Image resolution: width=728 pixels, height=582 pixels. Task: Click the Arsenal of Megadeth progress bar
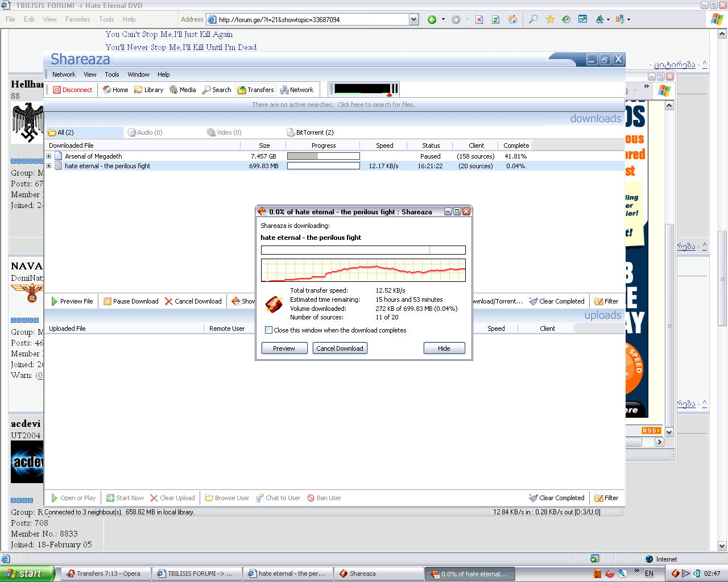[324, 156]
